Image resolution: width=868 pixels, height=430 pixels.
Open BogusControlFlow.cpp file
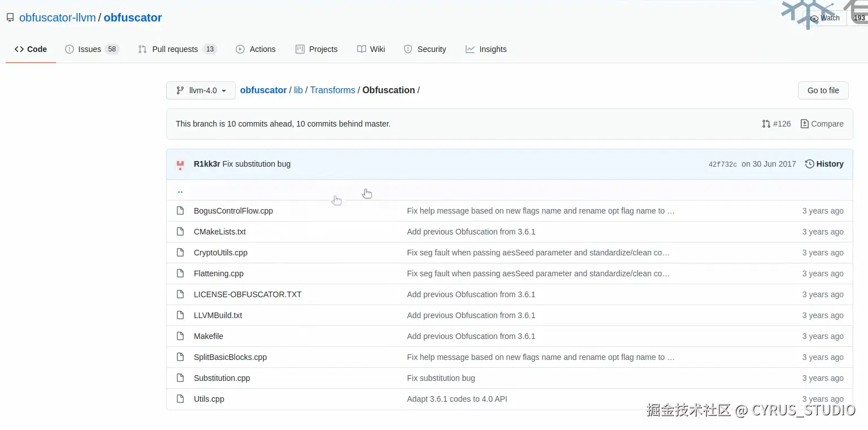pyautogui.click(x=233, y=211)
